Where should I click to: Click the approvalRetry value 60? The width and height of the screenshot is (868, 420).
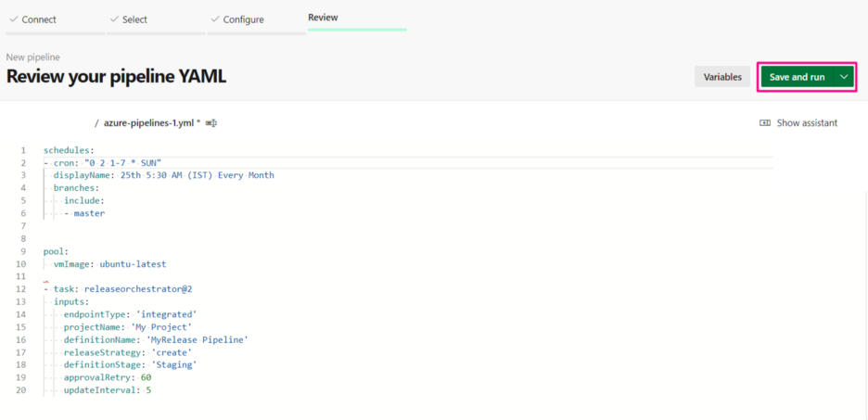tap(146, 378)
